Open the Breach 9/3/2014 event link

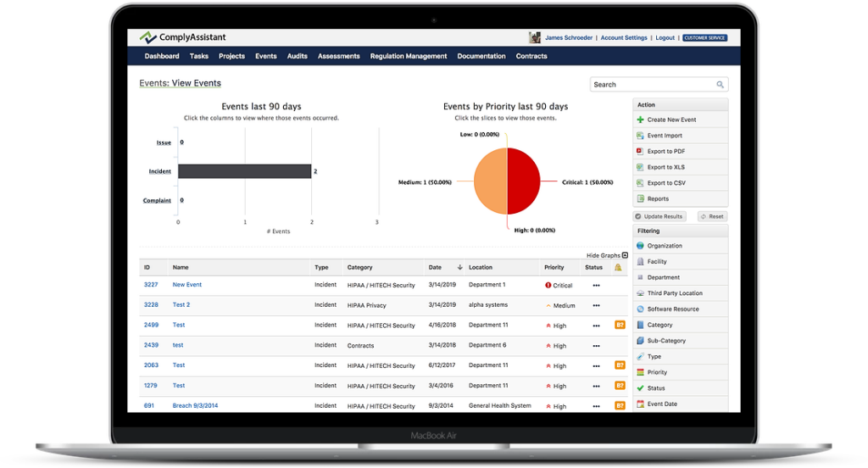tap(195, 405)
